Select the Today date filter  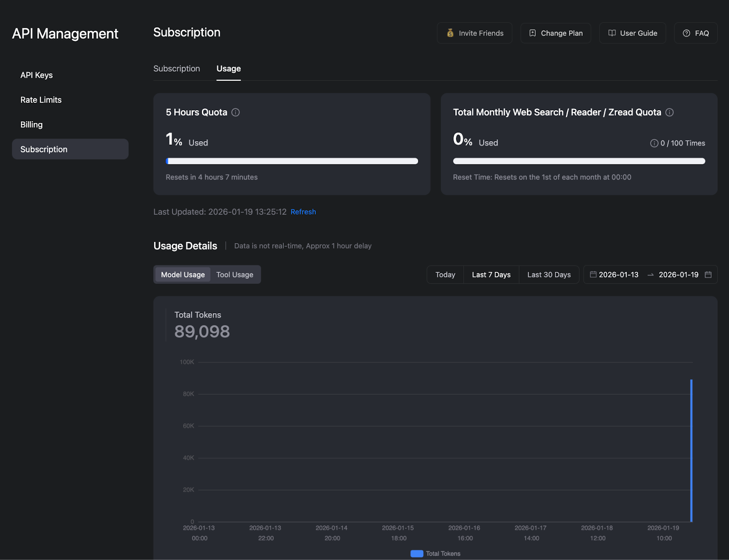[x=445, y=275]
